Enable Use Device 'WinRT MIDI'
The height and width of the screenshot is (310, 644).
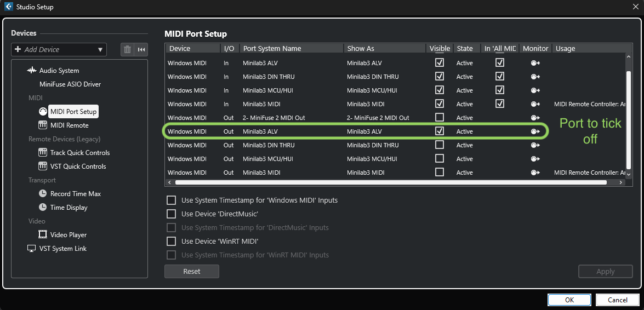tap(171, 242)
